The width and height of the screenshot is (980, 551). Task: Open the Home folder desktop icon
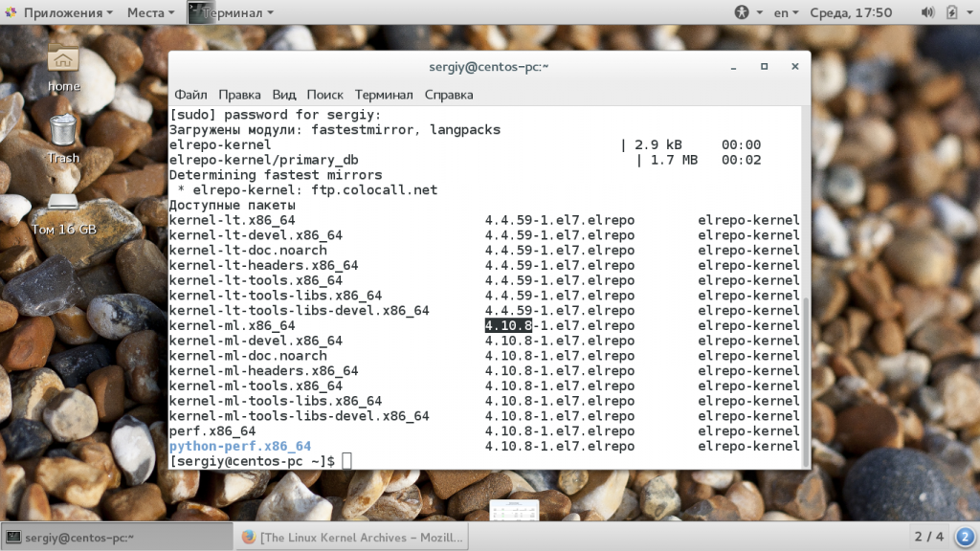(x=63, y=63)
